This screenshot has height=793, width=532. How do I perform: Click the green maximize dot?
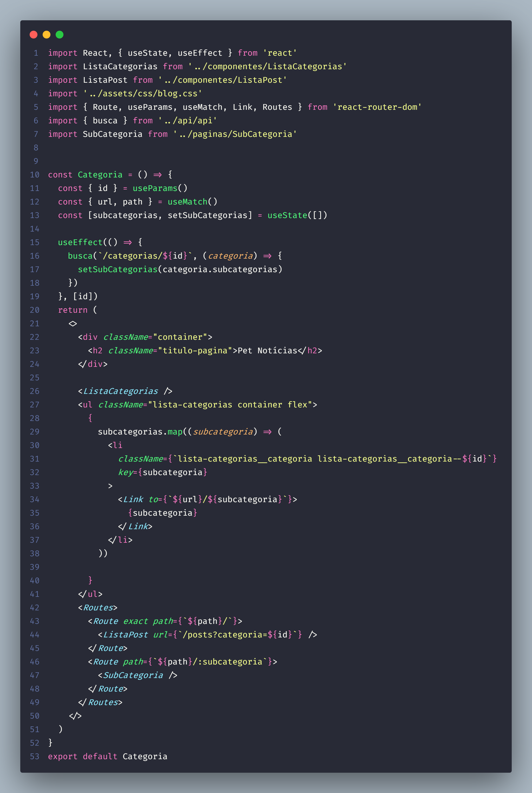pyautogui.click(x=59, y=35)
